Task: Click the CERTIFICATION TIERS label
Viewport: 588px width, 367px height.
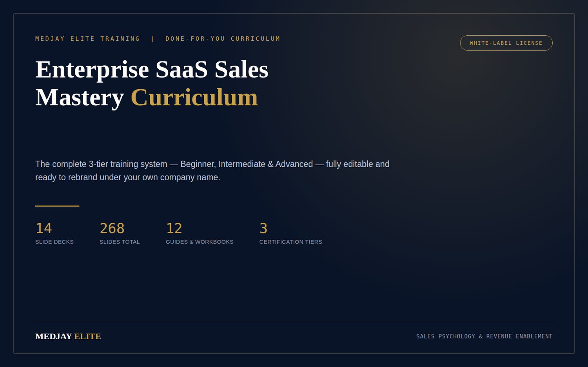Action: [290, 242]
